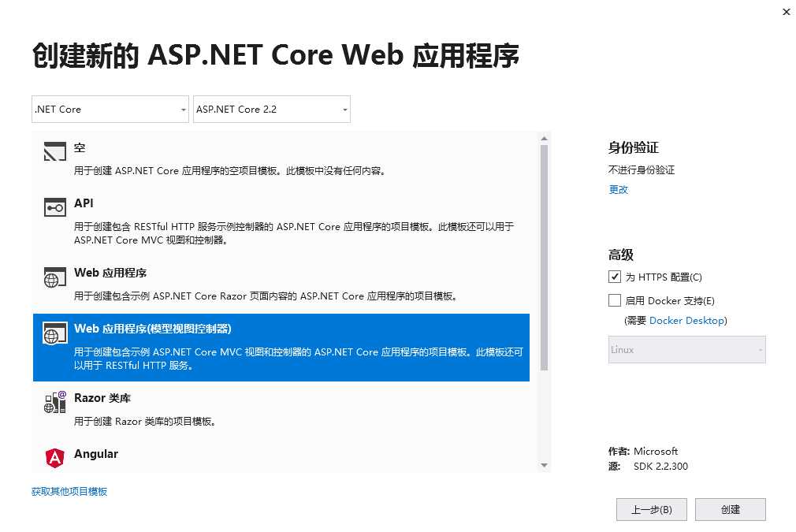
Task: Open the Docker Desktop link
Action: pos(687,320)
